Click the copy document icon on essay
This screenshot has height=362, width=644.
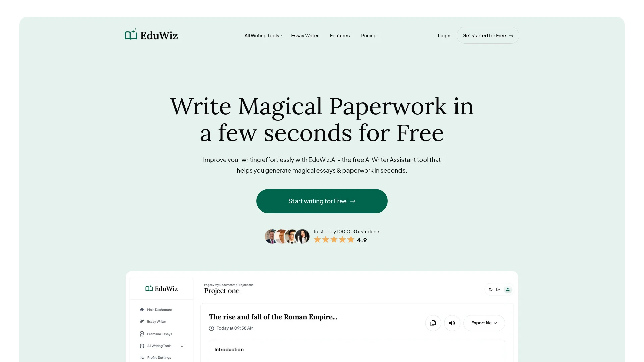433,323
